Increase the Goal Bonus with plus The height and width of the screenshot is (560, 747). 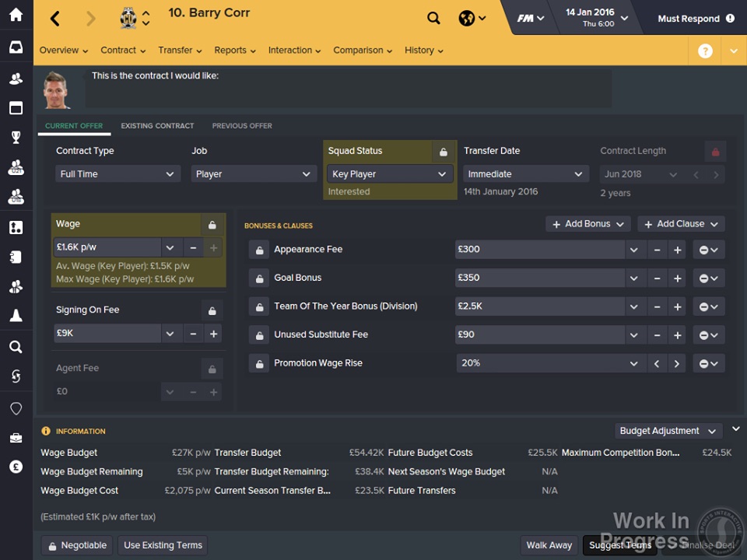pos(678,278)
